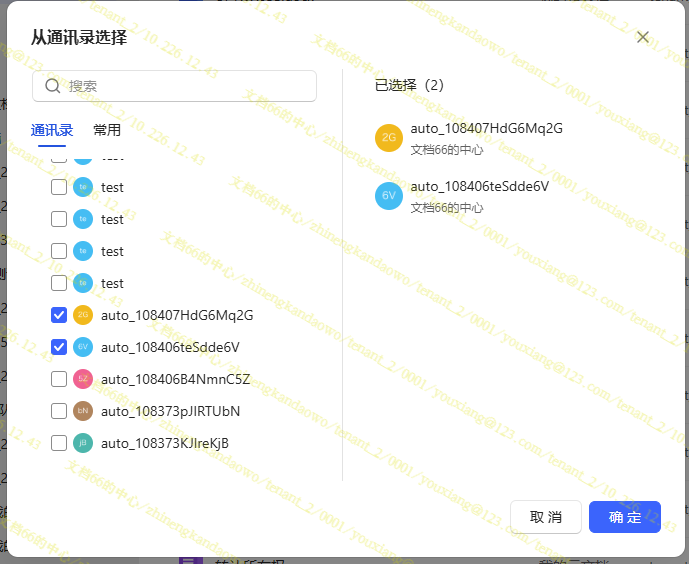Click the pink 5Z avatar in the contact list
The image size is (689, 564).
83,379
